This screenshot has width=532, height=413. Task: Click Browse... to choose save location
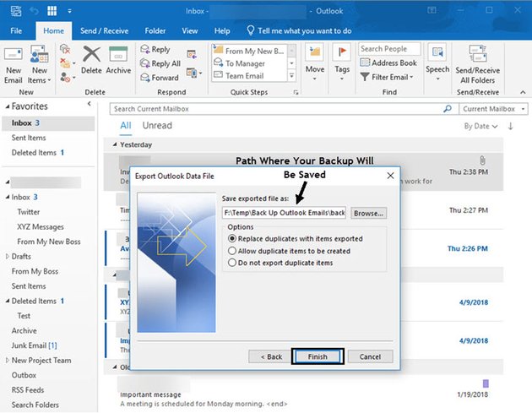368,213
